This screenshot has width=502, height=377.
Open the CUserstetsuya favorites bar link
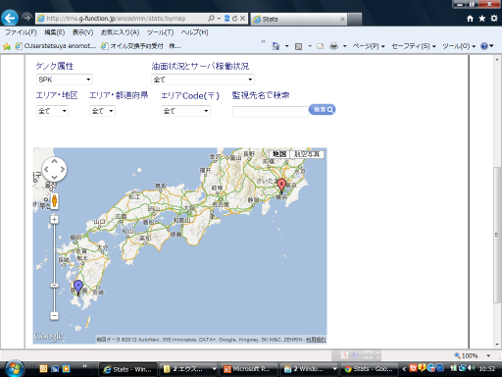click(56, 46)
